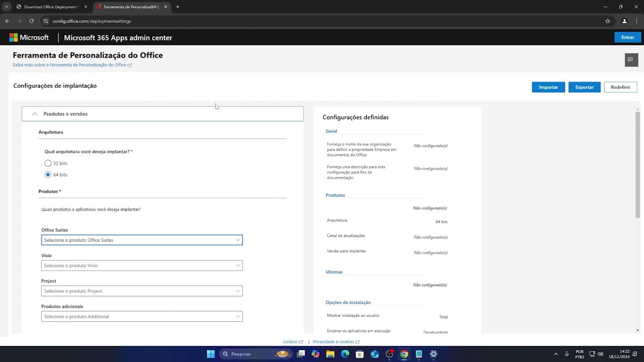This screenshot has width=644, height=362.
Task: Click the Microsoft logo
Action: tap(29, 38)
